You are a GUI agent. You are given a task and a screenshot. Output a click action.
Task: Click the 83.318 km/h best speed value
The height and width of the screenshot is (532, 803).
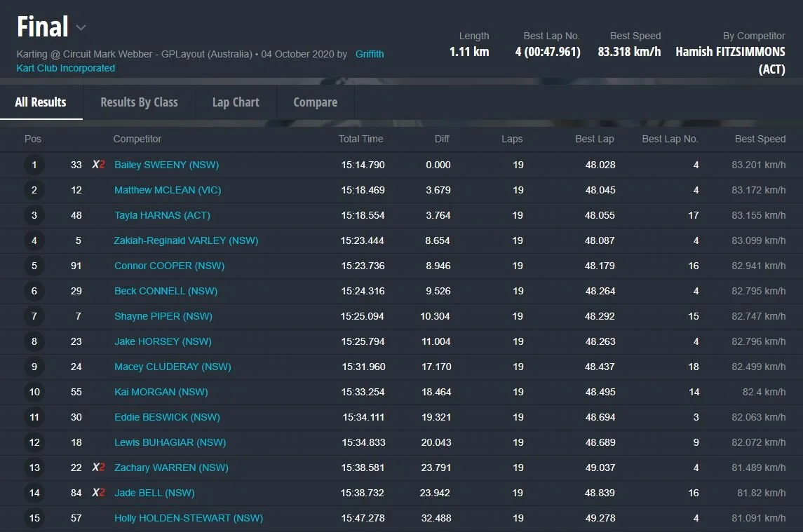click(629, 52)
